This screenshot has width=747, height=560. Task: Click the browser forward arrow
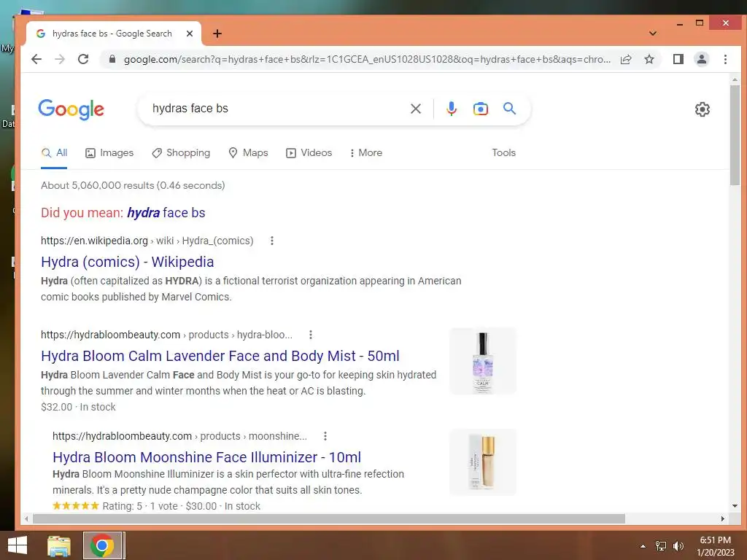point(60,59)
